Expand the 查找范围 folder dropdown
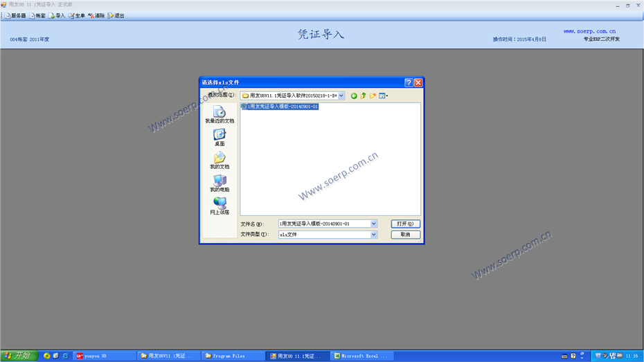This screenshot has width=644, height=362. 341,96
